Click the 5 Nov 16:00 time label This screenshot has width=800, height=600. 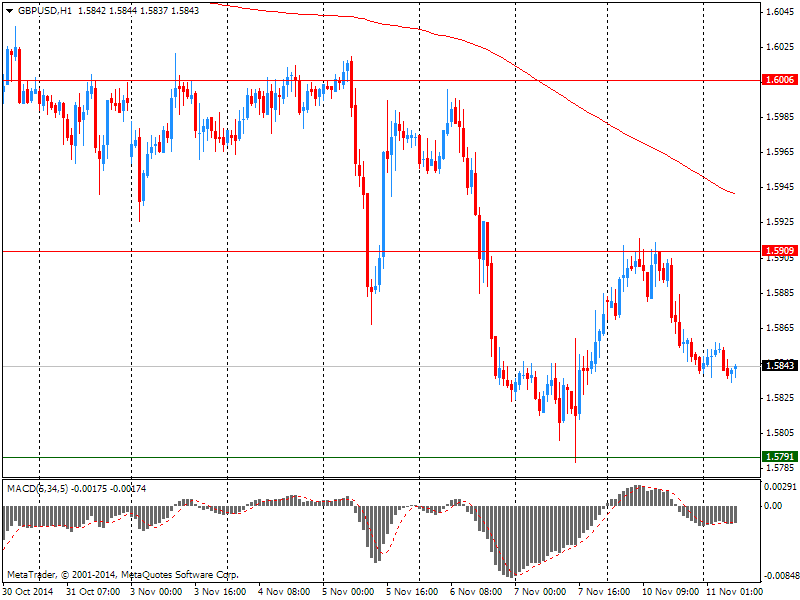(x=412, y=592)
